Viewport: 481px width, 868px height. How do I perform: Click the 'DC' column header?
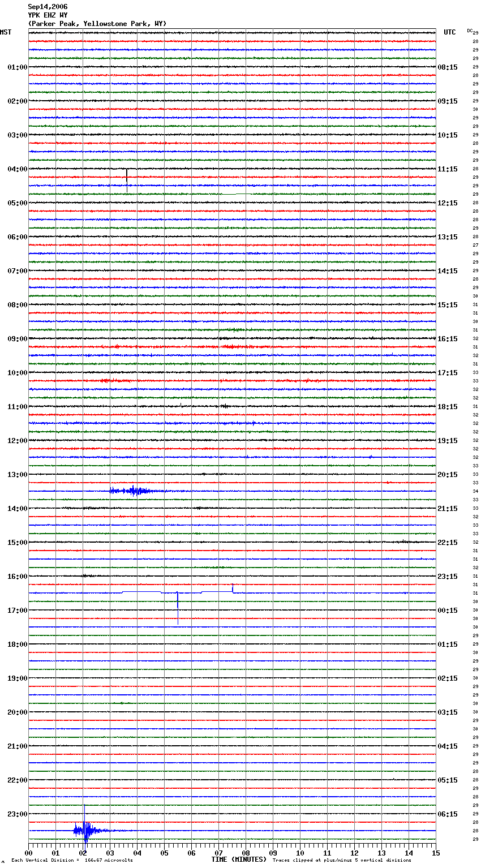pos(470,31)
